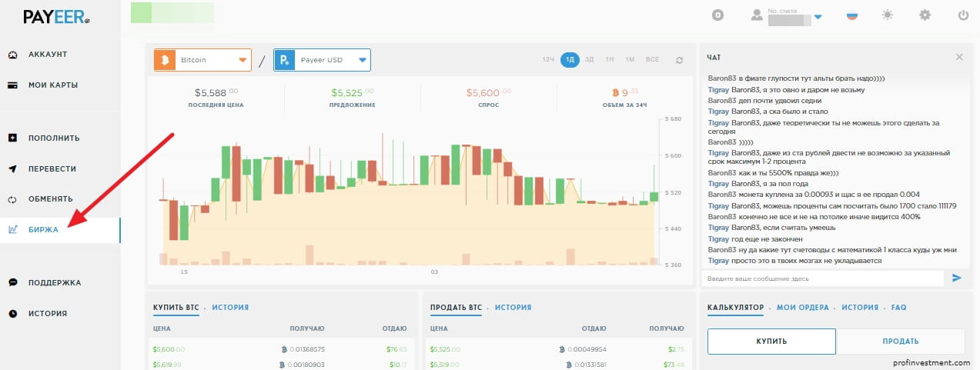Click the КУПИТЬ calculator button
Image resolution: width=980 pixels, height=370 pixels.
tap(771, 341)
